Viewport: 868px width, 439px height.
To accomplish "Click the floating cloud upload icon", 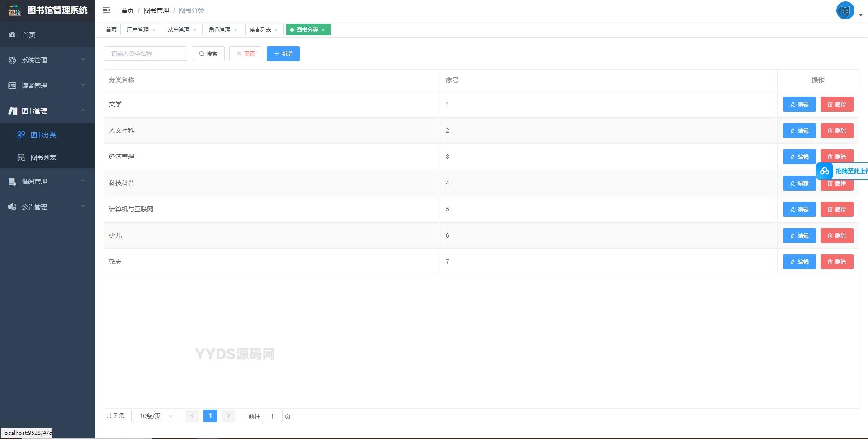I will 825,171.
